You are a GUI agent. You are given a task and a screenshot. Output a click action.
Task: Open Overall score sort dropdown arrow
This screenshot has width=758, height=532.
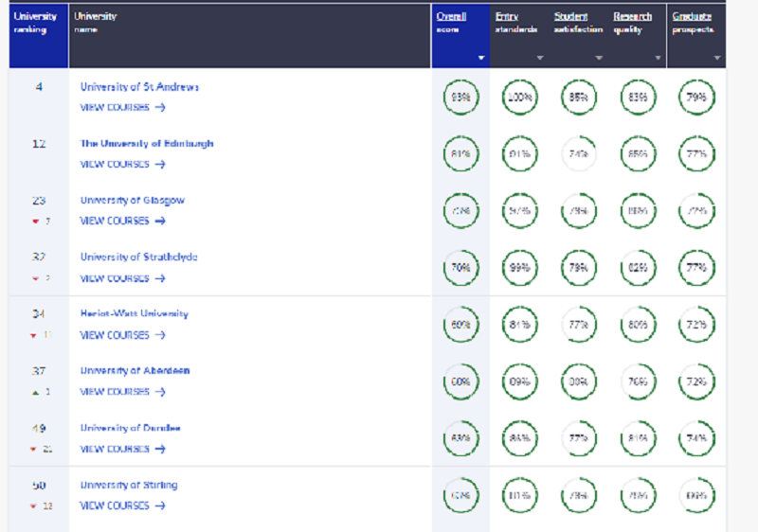pyautogui.click(x=481, y=58)
